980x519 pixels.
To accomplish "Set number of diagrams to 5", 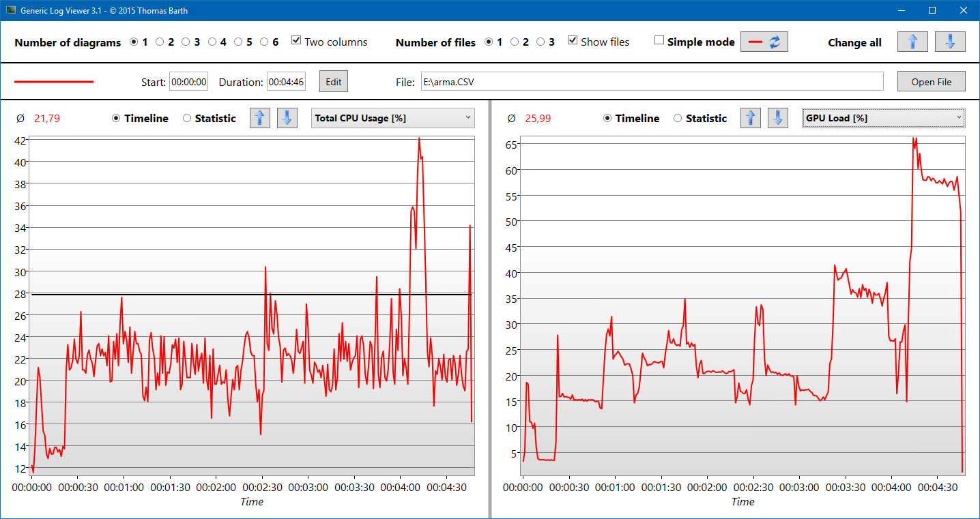I will (x=238, y=42).
